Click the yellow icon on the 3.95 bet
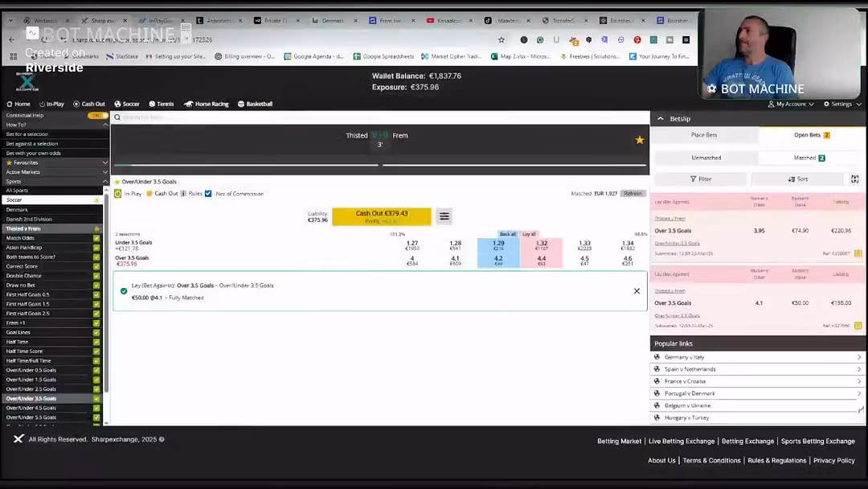868x489 pixels. (x=858, y=253)
